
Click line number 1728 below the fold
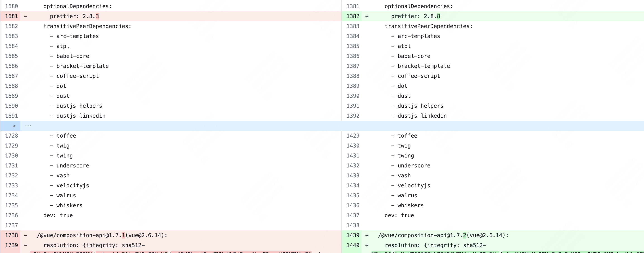tap(12, 136)
